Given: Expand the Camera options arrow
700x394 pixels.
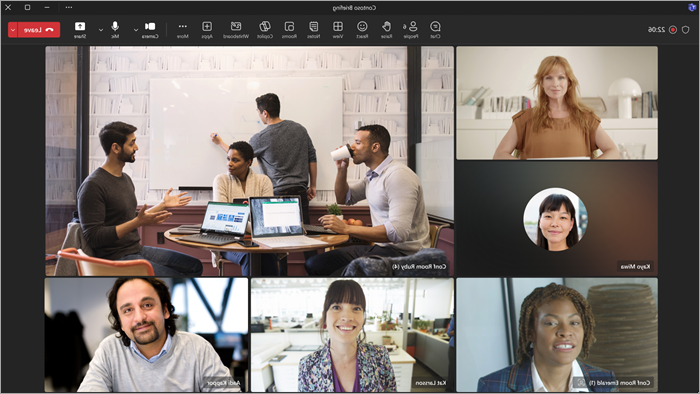Looking at the screenshot, I should pos(136,30).
